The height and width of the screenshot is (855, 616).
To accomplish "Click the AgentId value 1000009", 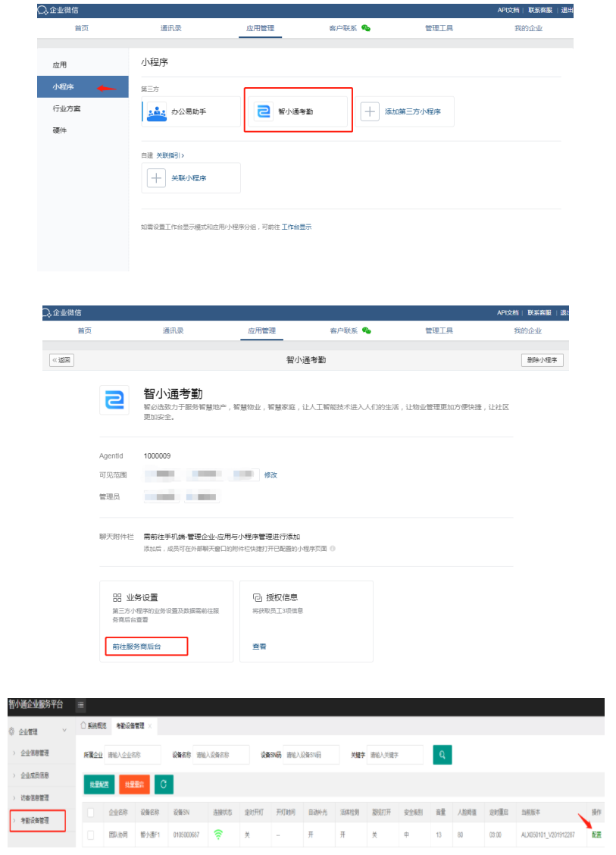I will pyautogui.click(x=157, y=456).
